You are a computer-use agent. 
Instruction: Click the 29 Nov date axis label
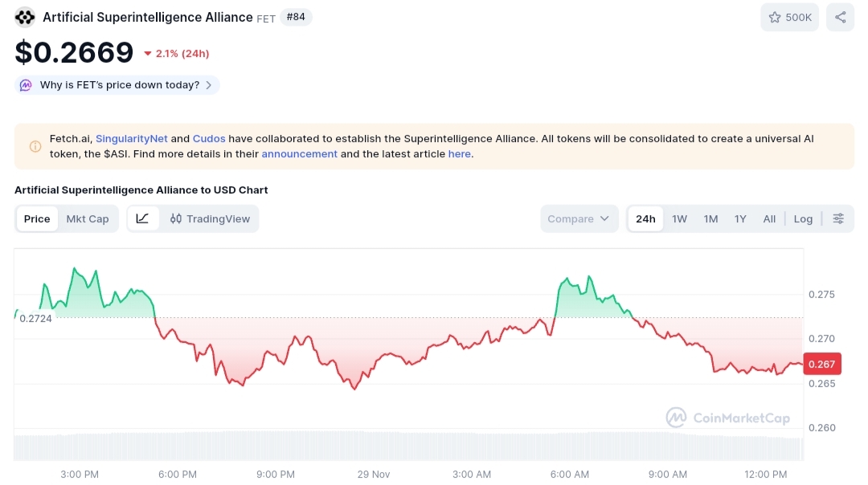(x=374, y=475)
